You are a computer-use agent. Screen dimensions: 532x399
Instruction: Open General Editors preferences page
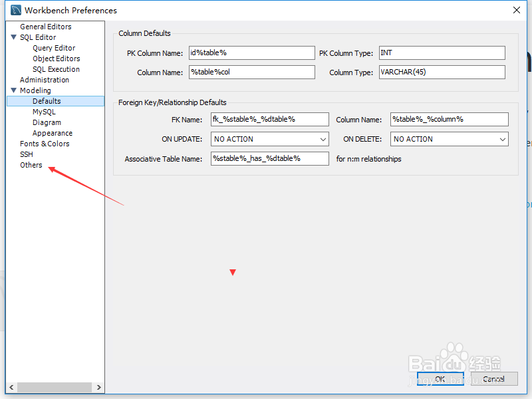[x=45, y=27]
